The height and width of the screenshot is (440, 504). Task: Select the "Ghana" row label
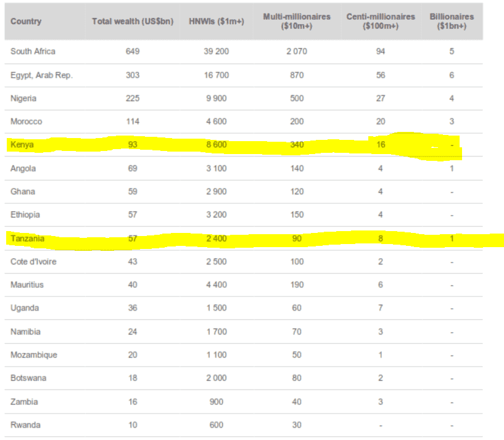tap(23, 192)
